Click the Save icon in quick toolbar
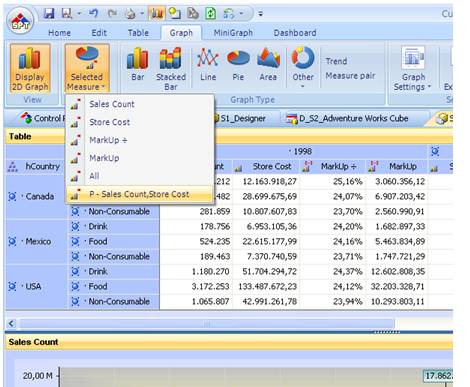Image resolution: width=470 pixels, height=387 pixels. (x=49, y=14)
